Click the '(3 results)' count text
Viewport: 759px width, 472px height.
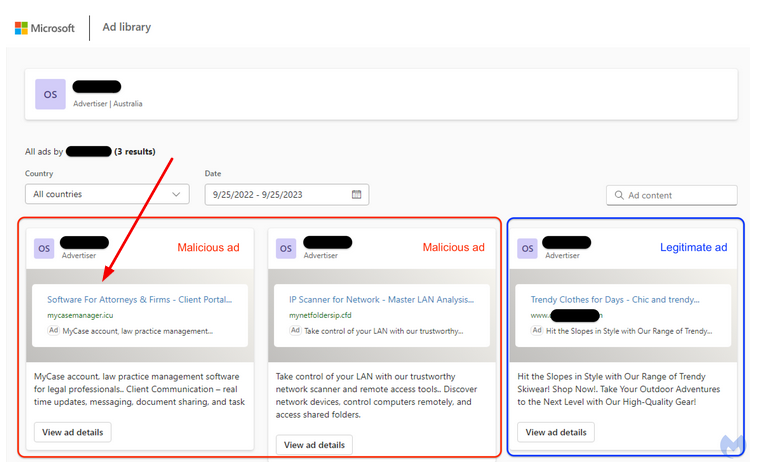(x=135, y=152)
